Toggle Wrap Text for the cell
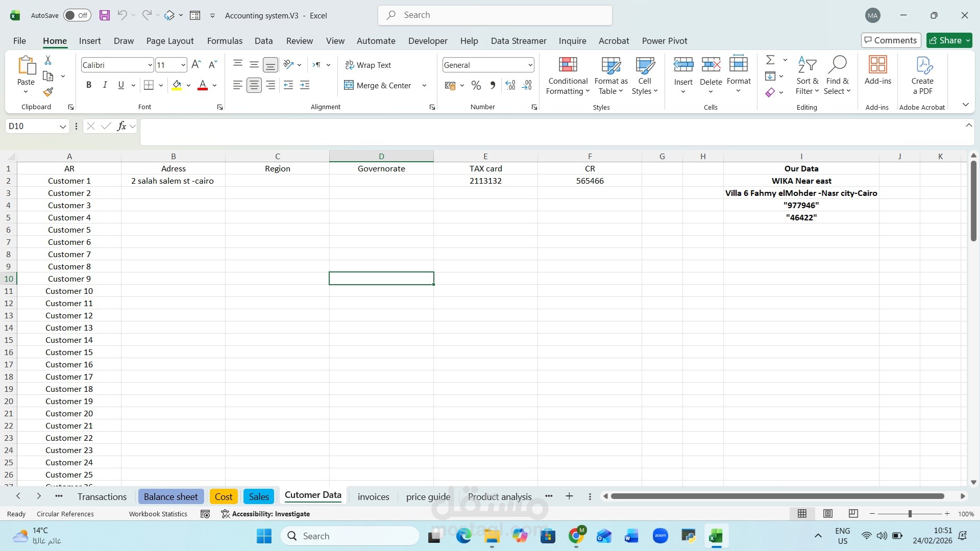 (368, 65)
